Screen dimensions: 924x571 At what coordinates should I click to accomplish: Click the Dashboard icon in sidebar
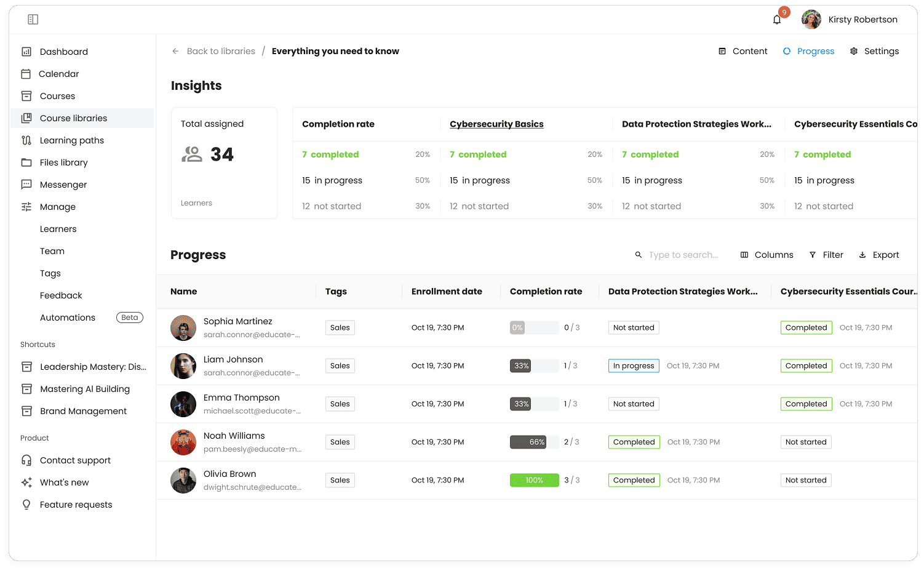coord(26,52)
